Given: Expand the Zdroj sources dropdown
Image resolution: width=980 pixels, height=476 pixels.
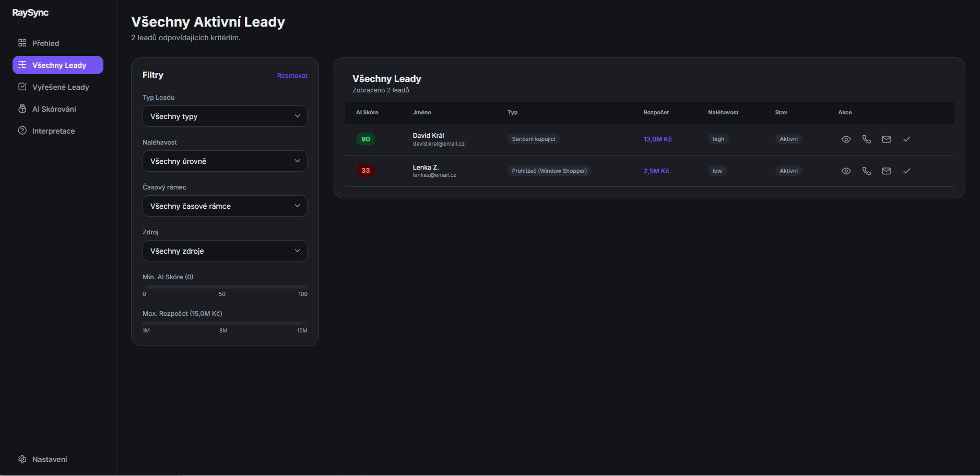Looking at the screenshot, I should [225, 251].
